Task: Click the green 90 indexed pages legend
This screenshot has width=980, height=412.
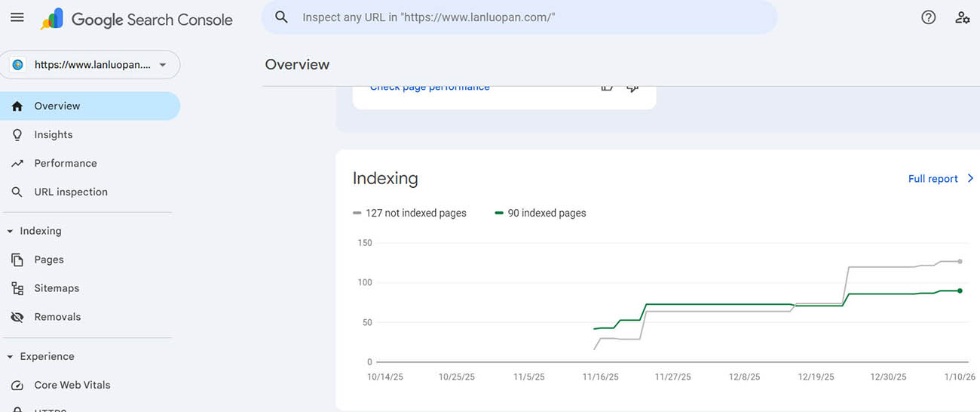Action: click(541, 214)
